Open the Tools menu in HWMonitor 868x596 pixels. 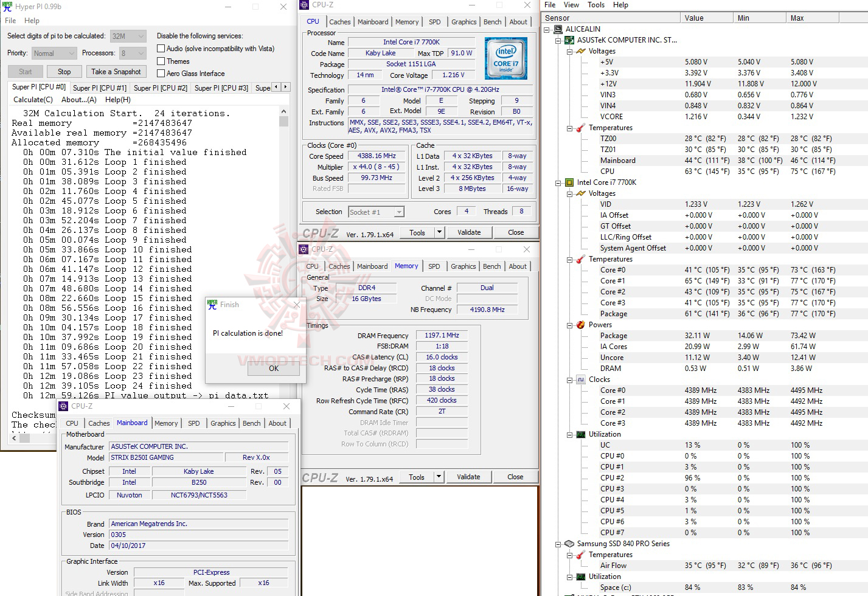click(596, 5)
